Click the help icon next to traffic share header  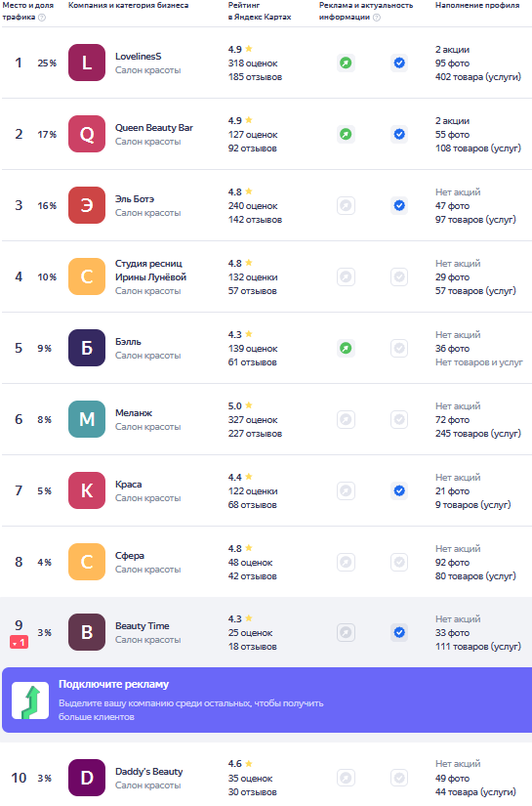42,18
